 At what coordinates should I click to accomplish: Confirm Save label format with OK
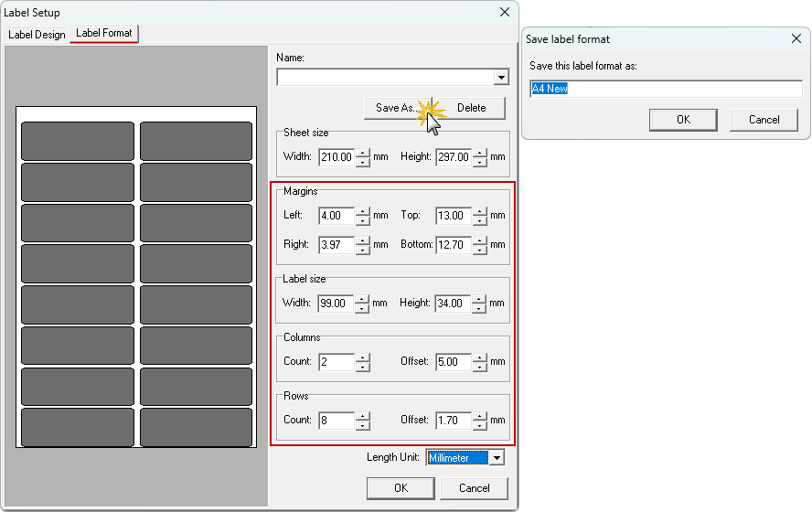coord(683,120)
